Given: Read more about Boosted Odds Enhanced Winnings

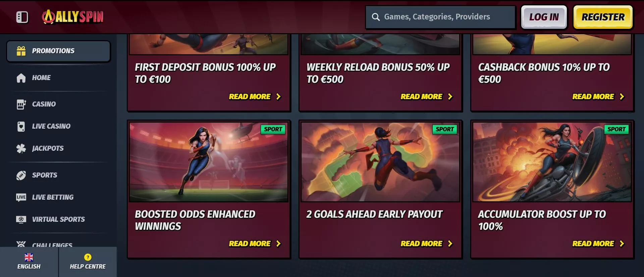Looking at the screenshot, I should pos(255,244).
